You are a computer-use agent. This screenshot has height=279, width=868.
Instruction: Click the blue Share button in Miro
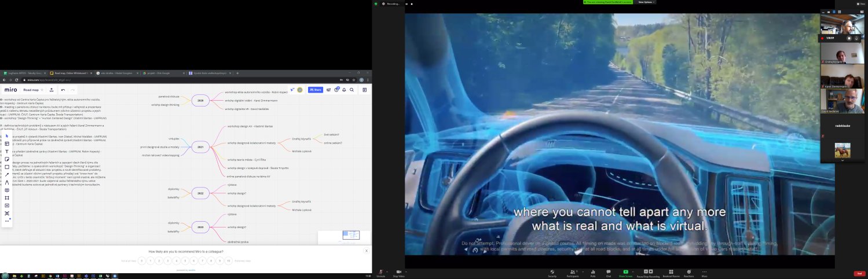315,90
